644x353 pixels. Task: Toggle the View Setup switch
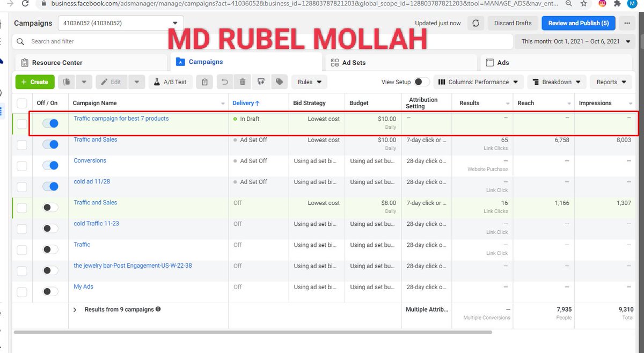(422, 82)
